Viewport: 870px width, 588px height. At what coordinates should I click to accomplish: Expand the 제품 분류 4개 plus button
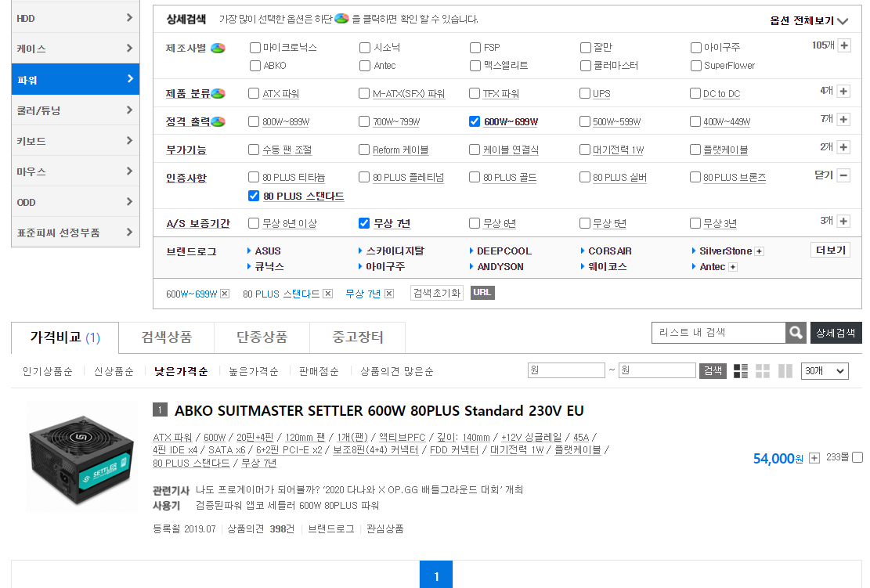tap(843, 91)
